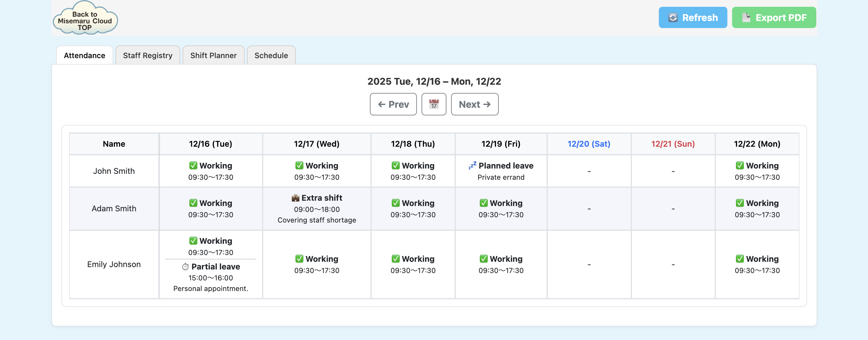Go to previous week with Prev
Viewport: 868px width, 340px height.
393,104
